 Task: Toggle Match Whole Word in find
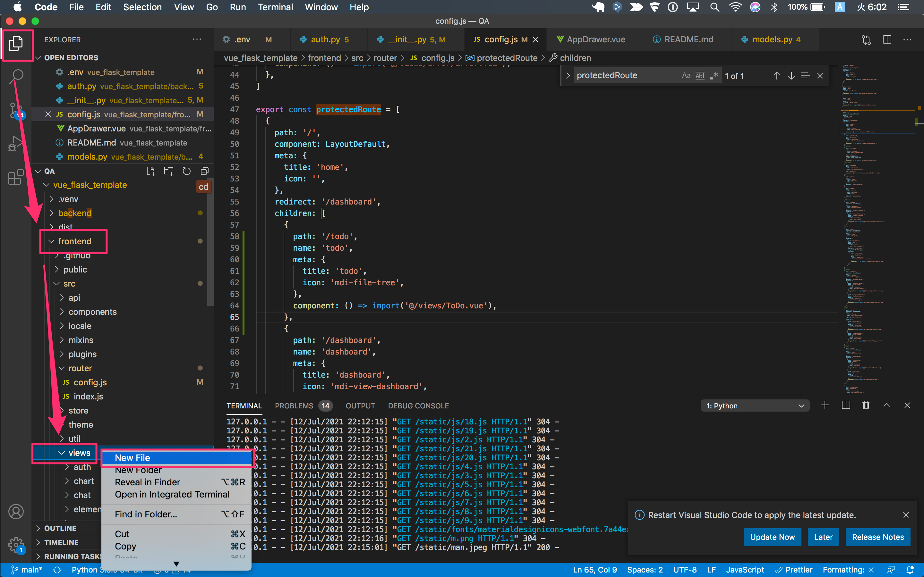tap(700, 76)
